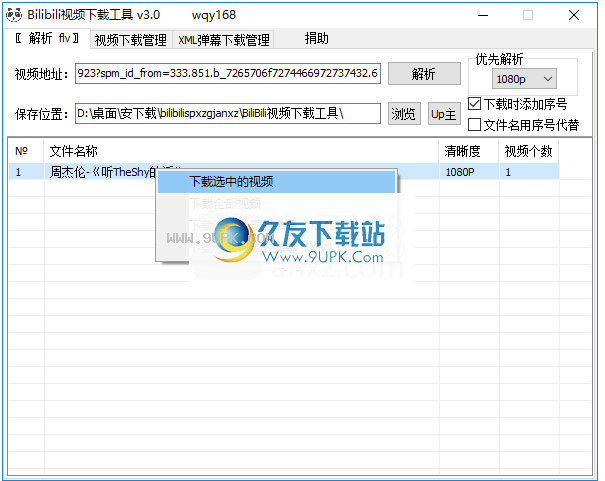Click inside the 保存位置 path field
The width and height of the screenshot is (605, 481).
pyautogui.click(x=228, y=113)
